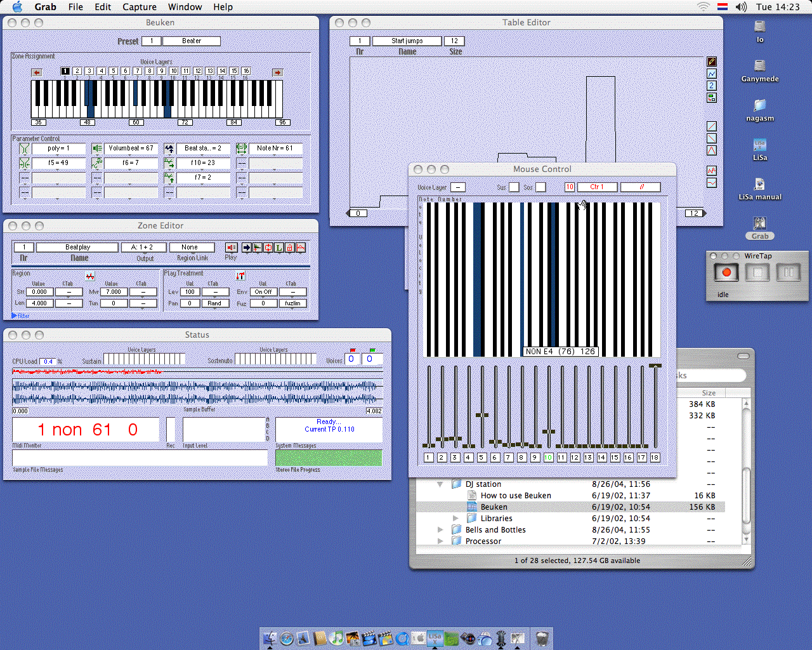
Task: Click the pencil tool in Table Editor
Action: pyautogui.click(x=712, y=62)
